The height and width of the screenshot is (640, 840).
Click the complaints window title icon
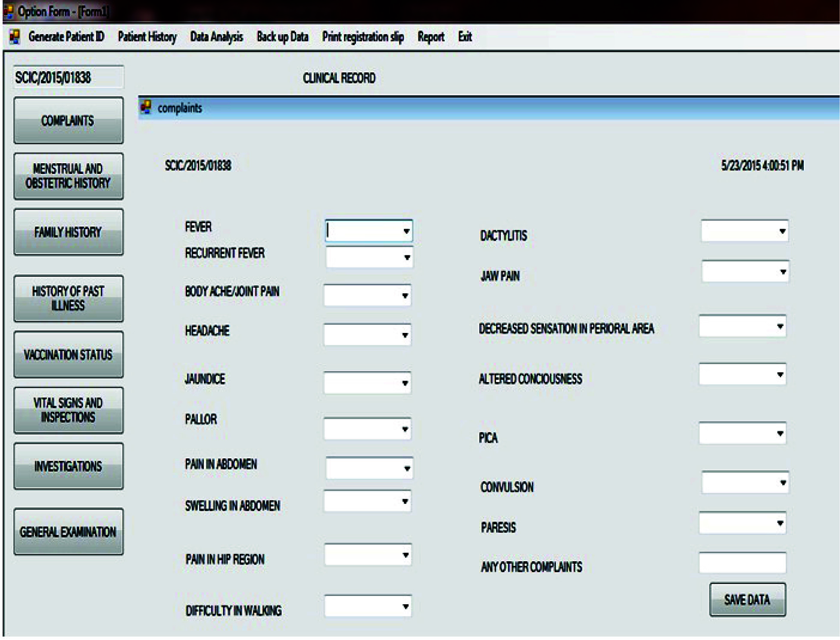146,107
